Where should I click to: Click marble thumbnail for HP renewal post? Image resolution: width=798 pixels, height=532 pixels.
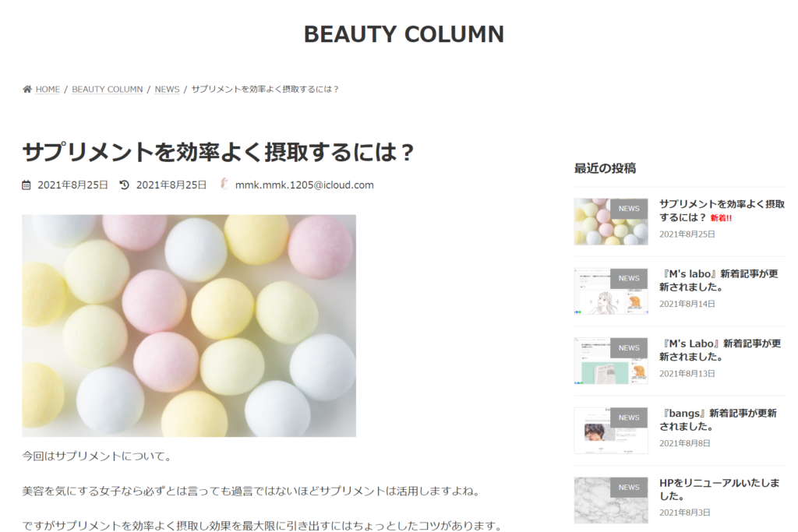[x=611, y=500]
